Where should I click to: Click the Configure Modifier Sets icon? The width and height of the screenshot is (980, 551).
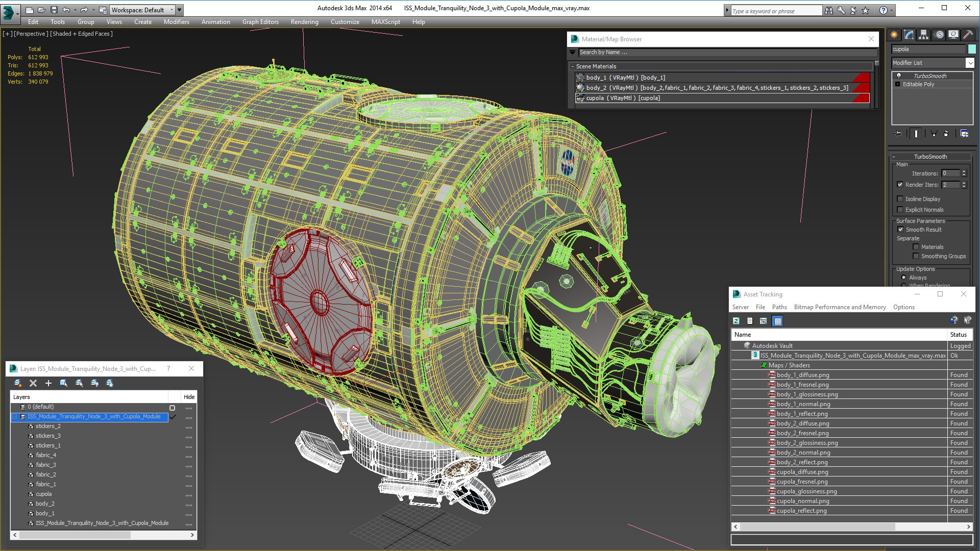point(964,134)
